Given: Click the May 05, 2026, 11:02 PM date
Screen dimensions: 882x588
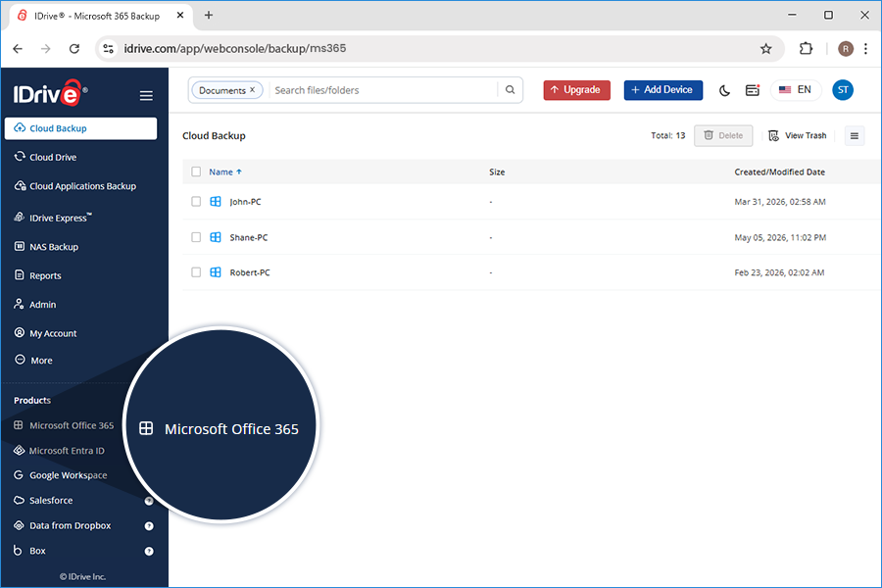Looking at the screenshot, I should [780, 238].
